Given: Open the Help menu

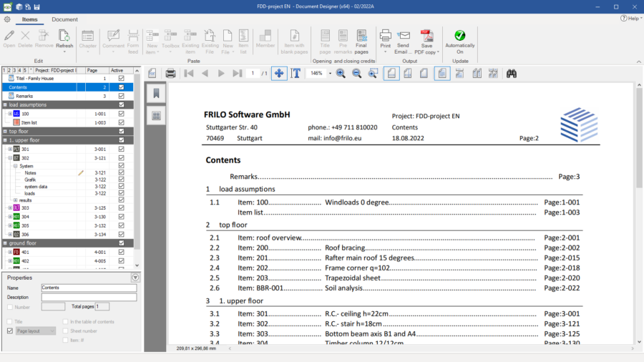Looking at the screenshot, I should point(631,19).
